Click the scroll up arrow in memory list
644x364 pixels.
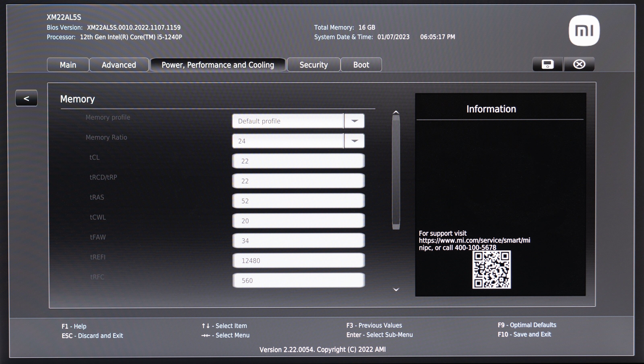(x=396, y=113)
